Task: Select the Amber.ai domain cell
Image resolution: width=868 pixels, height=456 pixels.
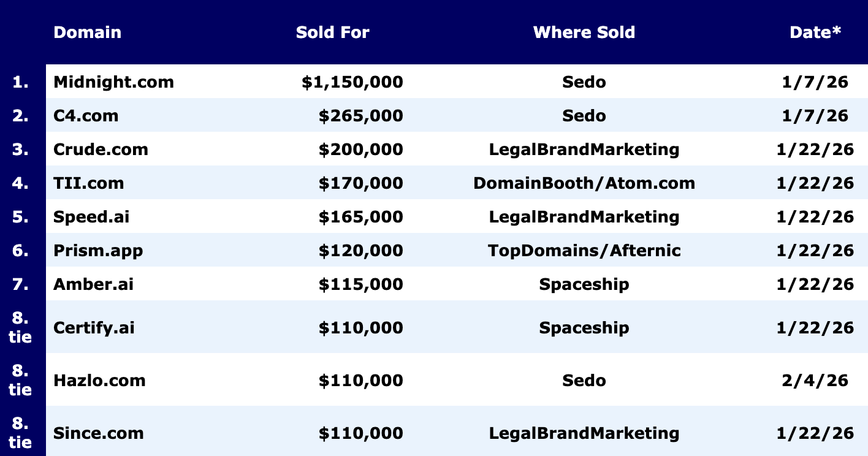Action: pyautogui.click(x=93, y=284)
